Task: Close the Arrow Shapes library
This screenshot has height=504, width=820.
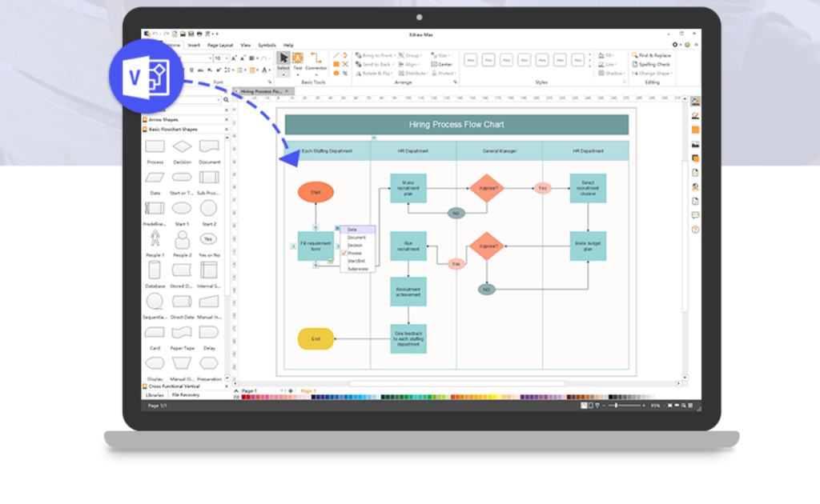Action: 227,120
